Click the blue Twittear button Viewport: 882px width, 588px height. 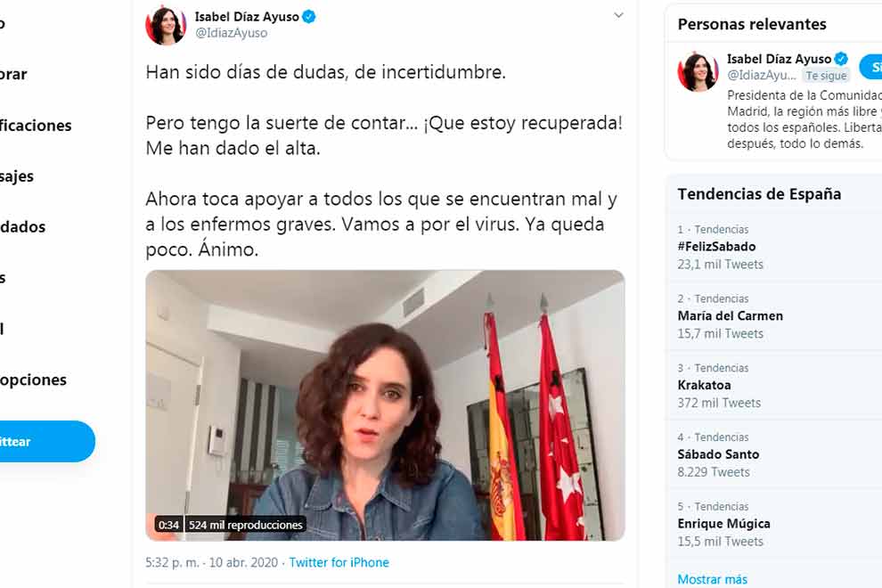coord(45,441)
